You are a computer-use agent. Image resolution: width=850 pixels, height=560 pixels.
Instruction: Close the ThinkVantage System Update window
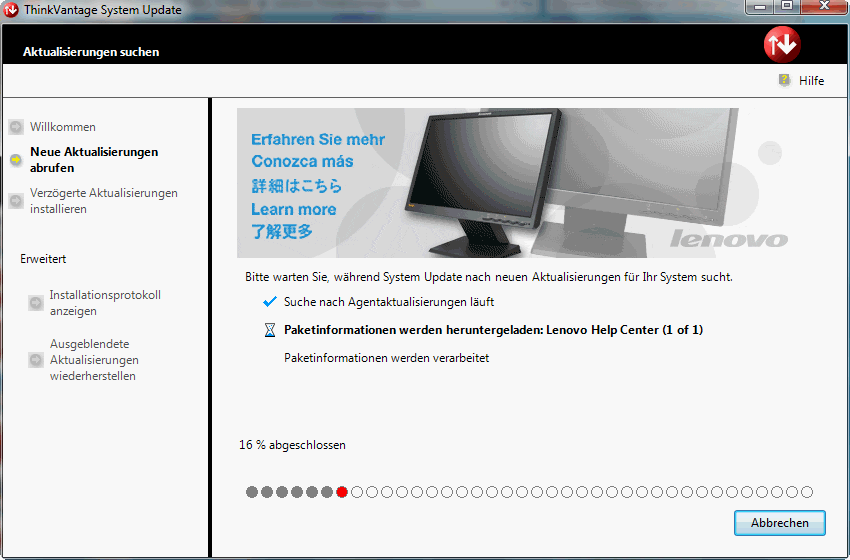pyautogui.click(x=823, y=7)
